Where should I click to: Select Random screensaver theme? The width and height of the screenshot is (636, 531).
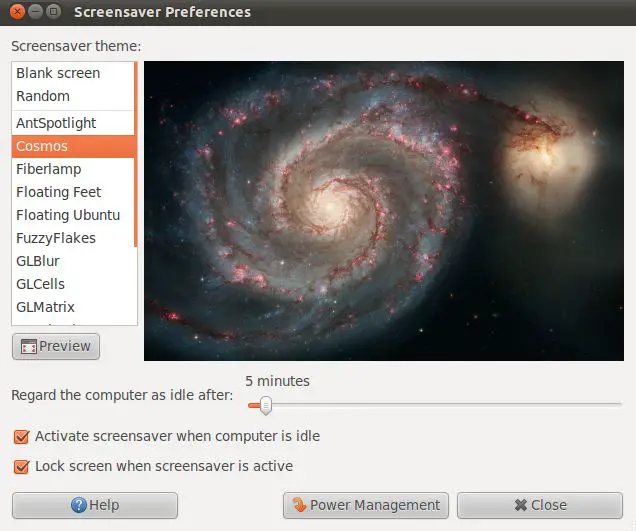pyautogui.click(x=43, y=96)
